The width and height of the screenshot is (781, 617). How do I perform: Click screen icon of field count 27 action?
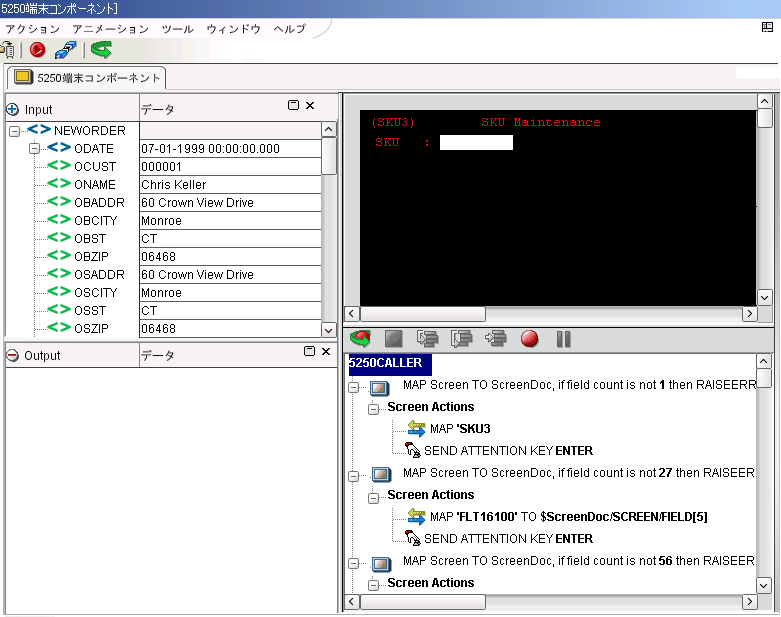(x=381, y=475)
